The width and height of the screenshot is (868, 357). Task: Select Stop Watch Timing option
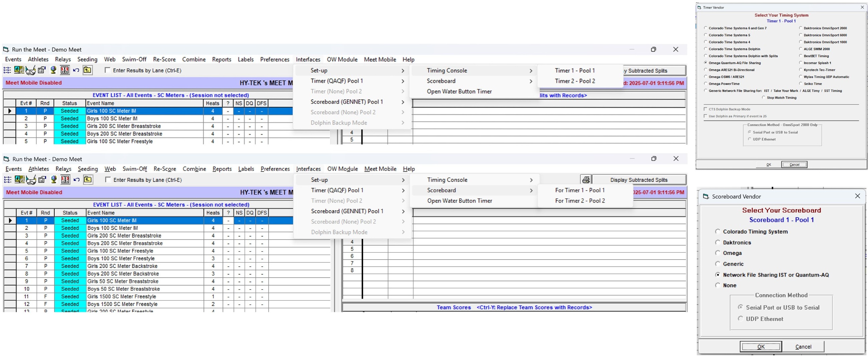tap(764, 97)
